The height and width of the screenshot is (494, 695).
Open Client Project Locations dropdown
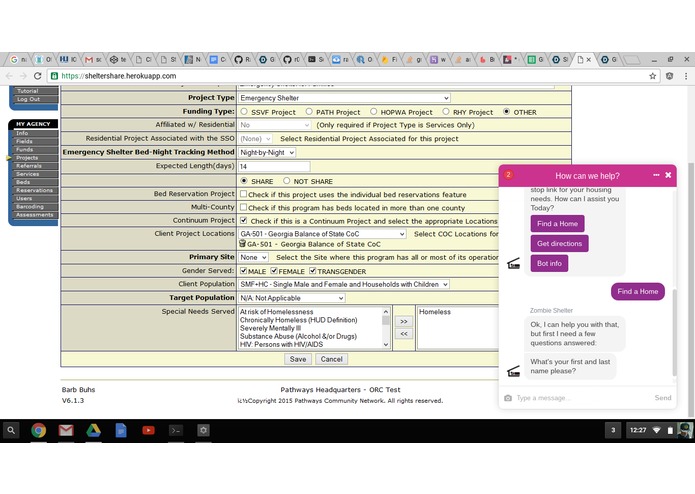322,234
